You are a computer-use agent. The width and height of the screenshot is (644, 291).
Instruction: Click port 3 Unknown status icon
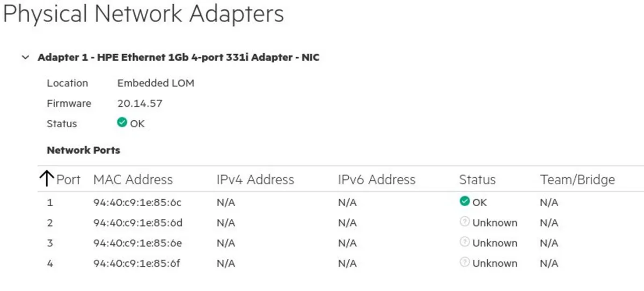pyautogui.click(x=465, y=243)
